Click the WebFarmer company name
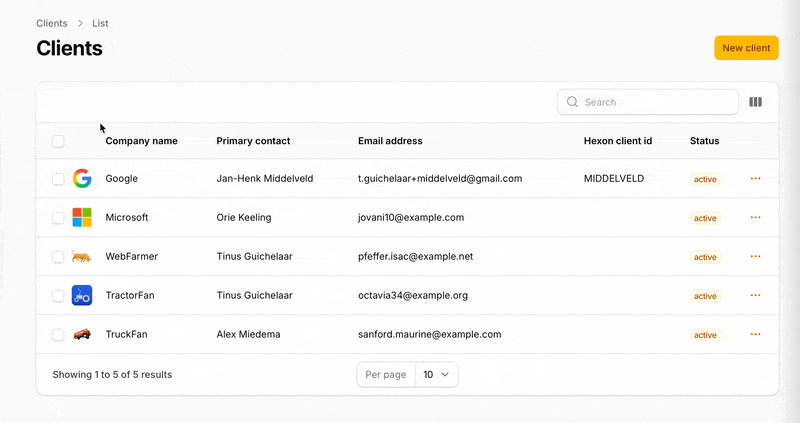 click(x=132, y=256)
